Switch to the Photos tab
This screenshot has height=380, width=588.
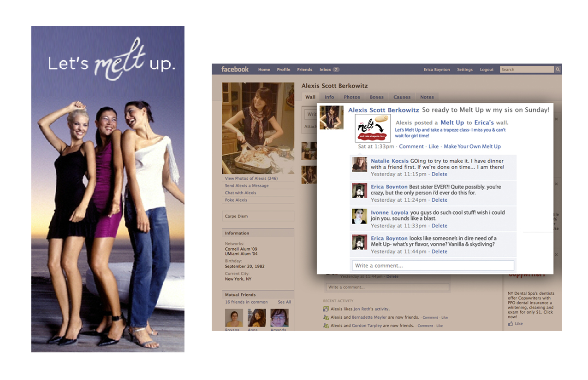(351, 97)
